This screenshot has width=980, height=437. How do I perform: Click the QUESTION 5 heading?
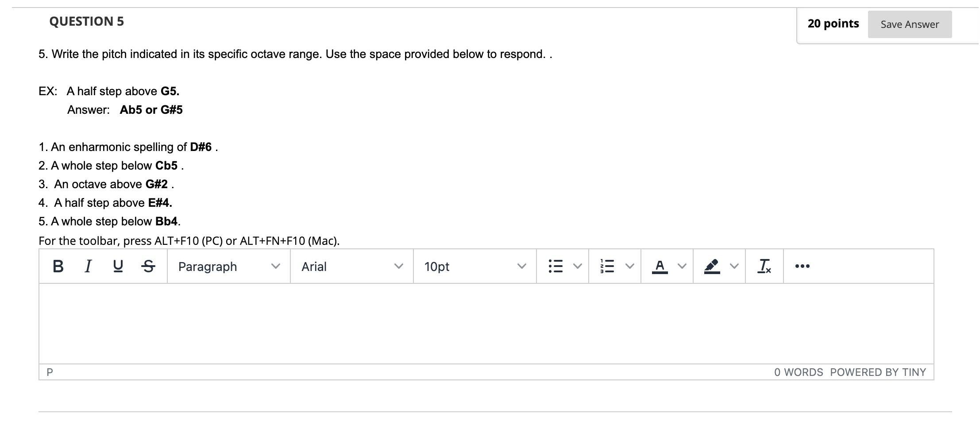pos(87,21)
